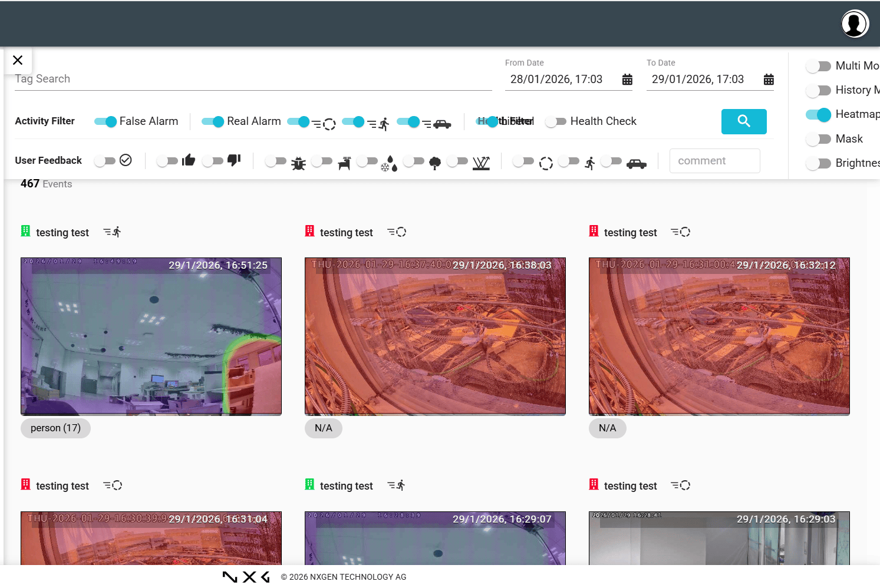Close the filter panel with X
880x588 pixels.
[x=18, y=60]
